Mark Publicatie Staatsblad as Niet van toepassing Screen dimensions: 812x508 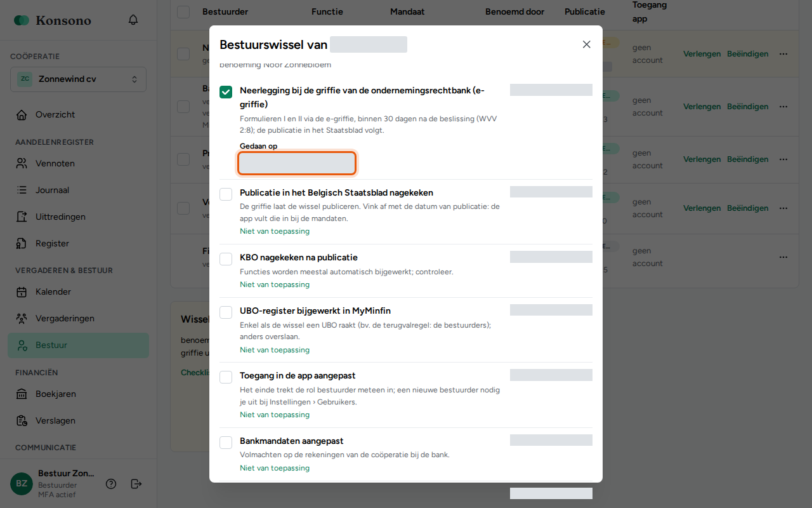click(275, 231)
